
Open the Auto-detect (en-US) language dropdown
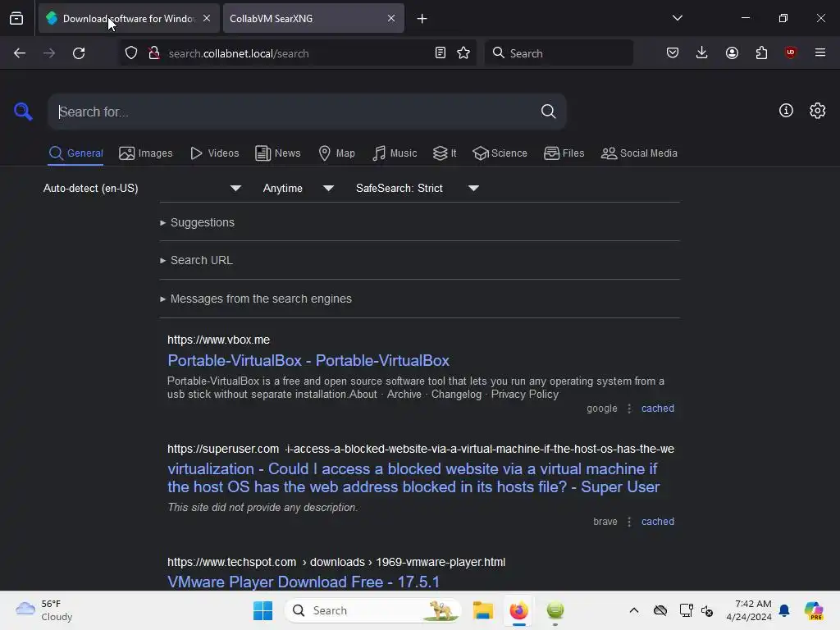click(142, 189)
